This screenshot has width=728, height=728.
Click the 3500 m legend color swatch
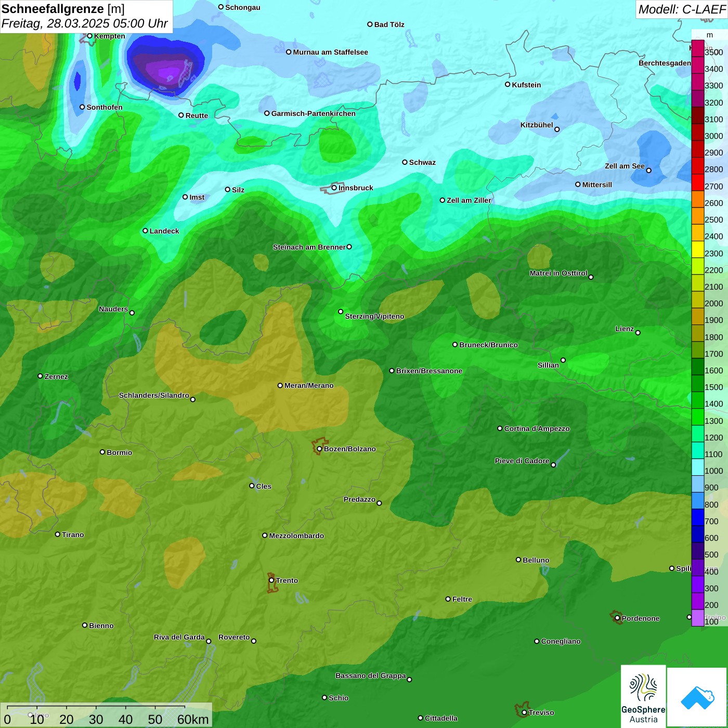point(698,48)
